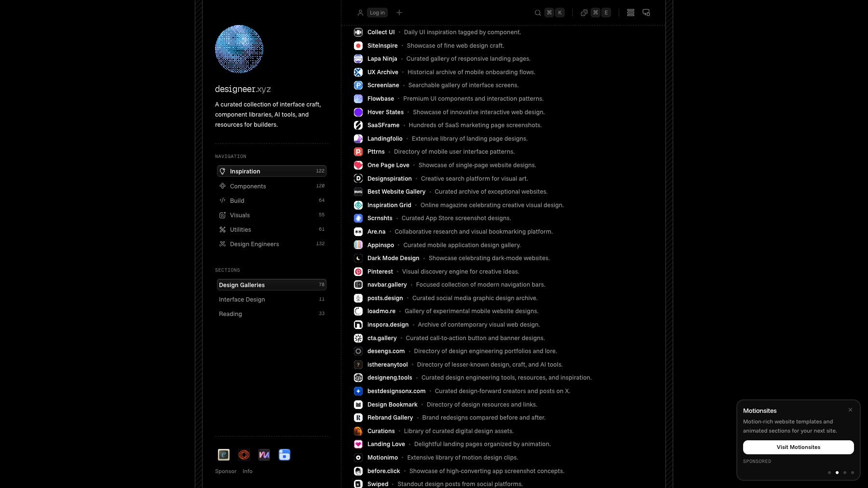Open the Are.na link
868x488 pixels.
376,232
